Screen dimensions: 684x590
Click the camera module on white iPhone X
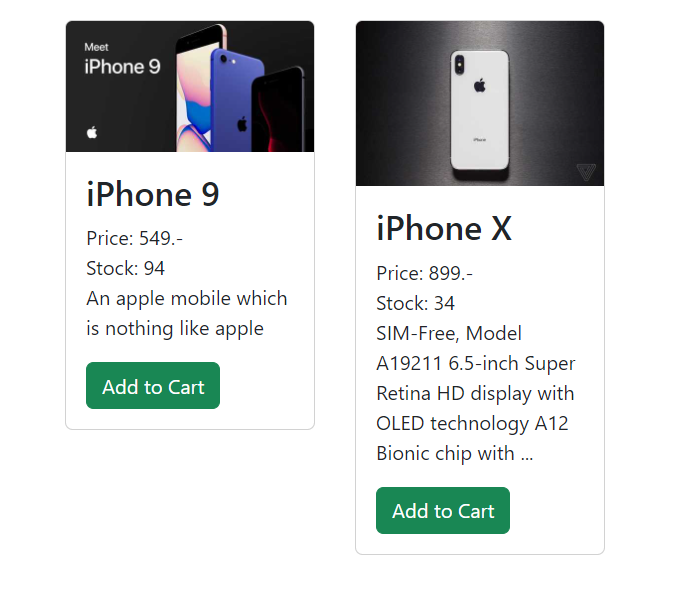459,64
